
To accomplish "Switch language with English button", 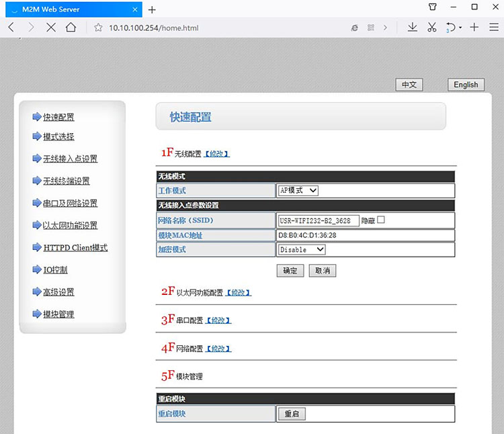I will click(x=465, y=85).
